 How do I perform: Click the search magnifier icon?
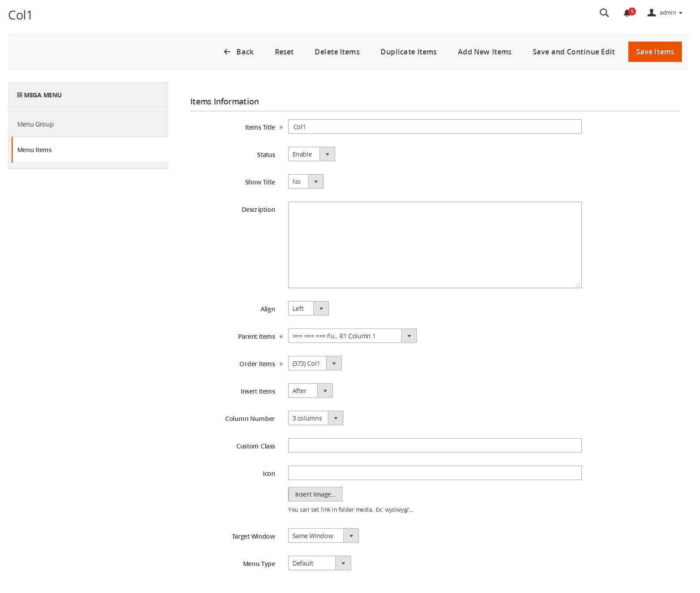604,13
